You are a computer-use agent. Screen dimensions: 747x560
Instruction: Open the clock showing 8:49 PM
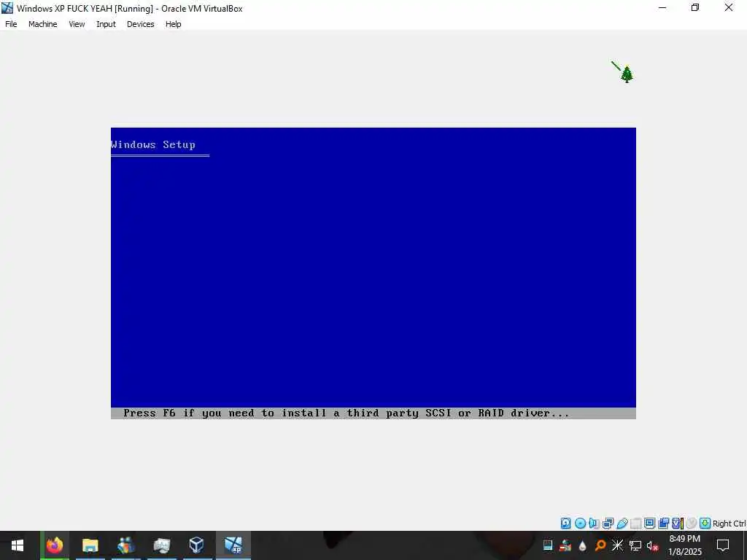[x=685, y=545]
